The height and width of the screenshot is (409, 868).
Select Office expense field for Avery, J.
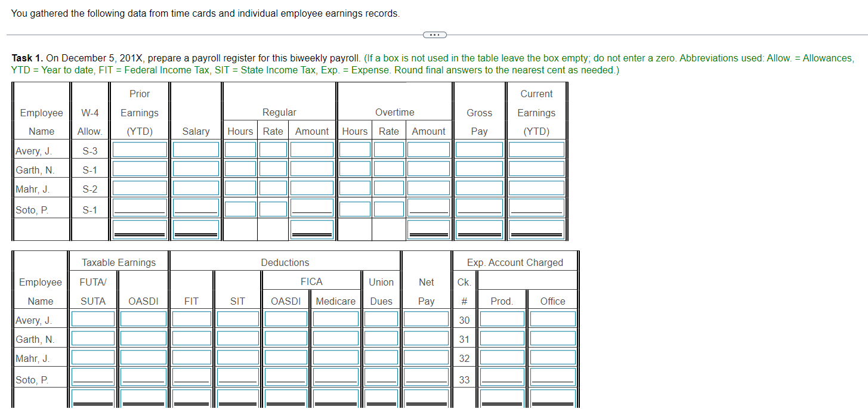(552, 318)
